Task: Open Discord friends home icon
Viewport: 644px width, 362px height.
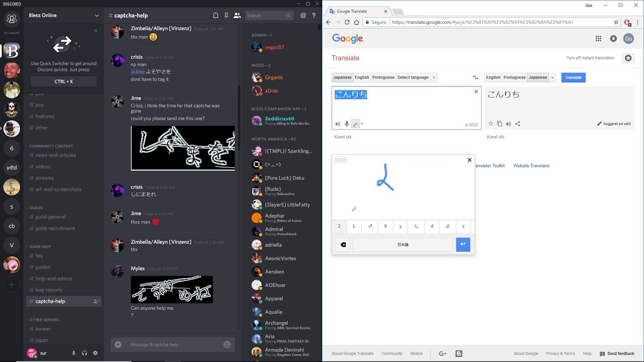Action: click(x=12, y=19)
